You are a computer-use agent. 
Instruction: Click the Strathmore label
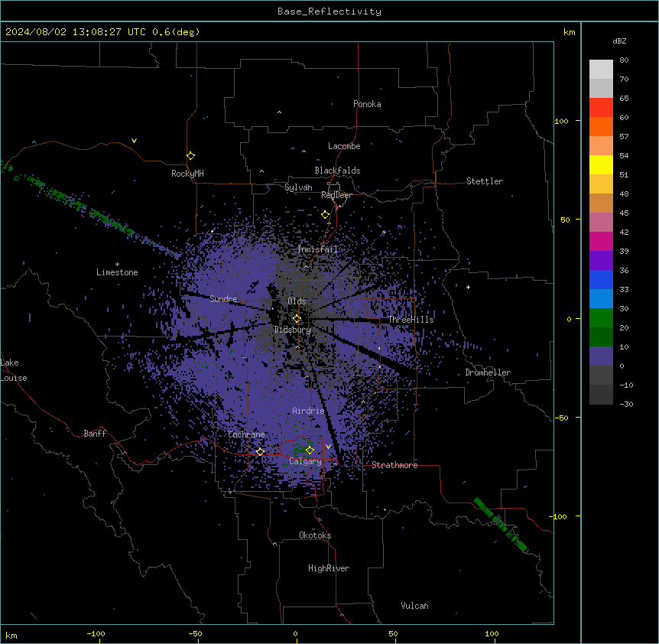click(394, 465)
